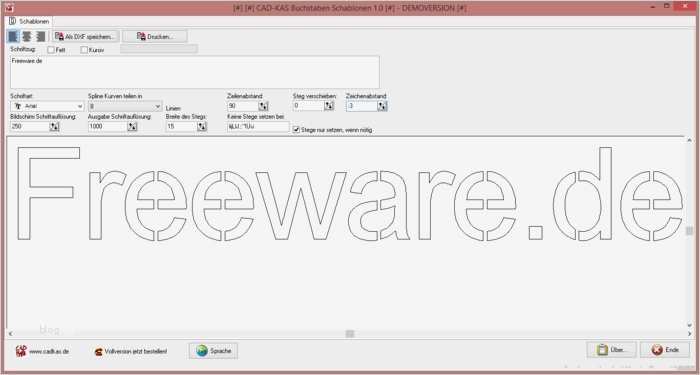Focus the 'Breite des Stegs' field (15)
Screen dimensions: 700x375
[181, 126]
